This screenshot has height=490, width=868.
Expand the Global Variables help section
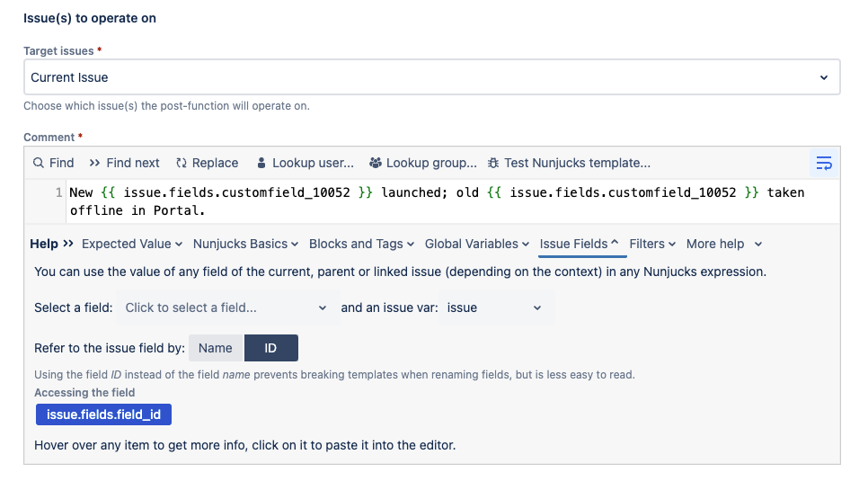pos(476,245)
